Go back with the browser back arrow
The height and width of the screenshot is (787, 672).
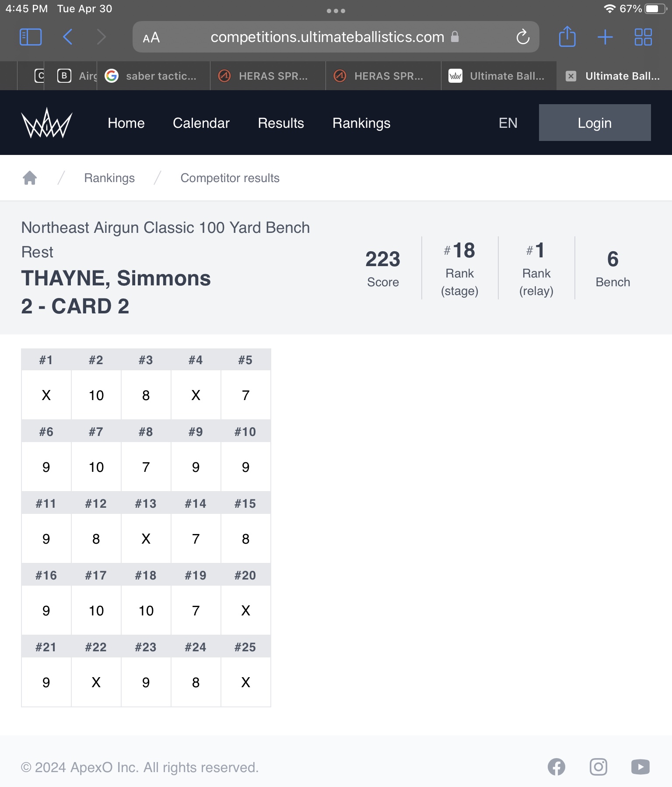(67, 37)
